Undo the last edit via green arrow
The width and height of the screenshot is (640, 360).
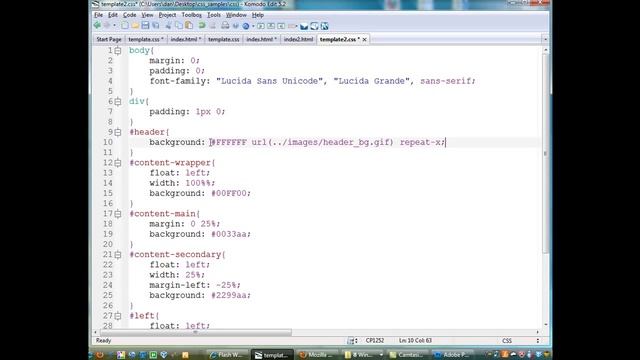coord(202,26)
